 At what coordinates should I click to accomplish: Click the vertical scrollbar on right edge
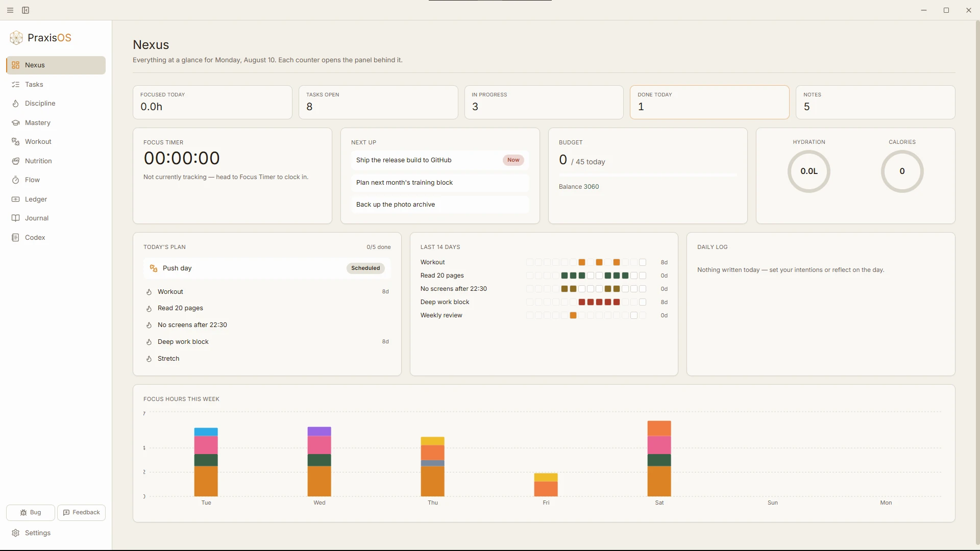tap(977, 283)
